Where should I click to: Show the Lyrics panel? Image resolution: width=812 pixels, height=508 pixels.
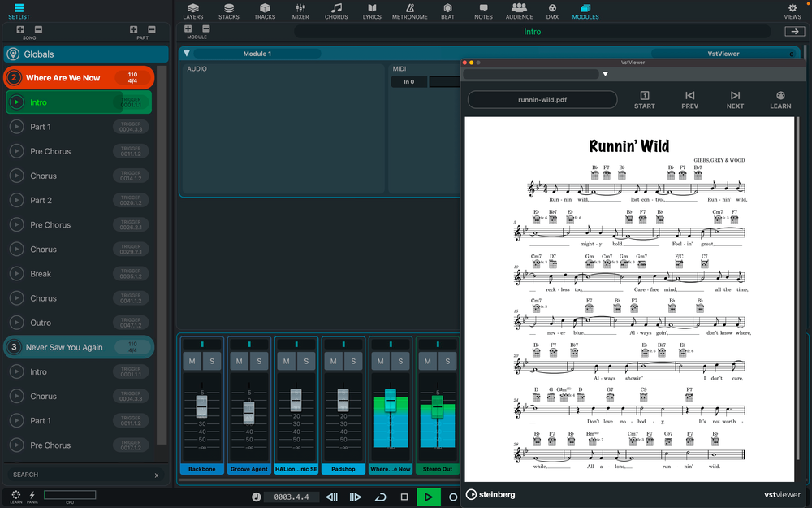372,11
